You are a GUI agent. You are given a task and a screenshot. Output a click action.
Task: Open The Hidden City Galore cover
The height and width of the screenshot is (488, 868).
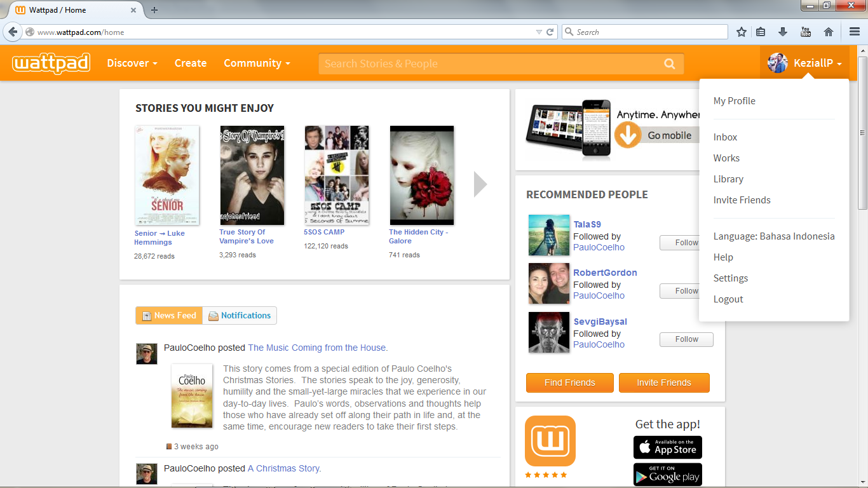point(422,175)
